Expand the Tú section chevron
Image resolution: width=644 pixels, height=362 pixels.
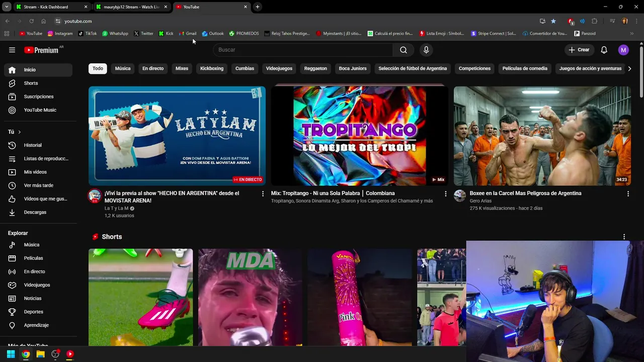pyautogui.click(x=19, y=132)
